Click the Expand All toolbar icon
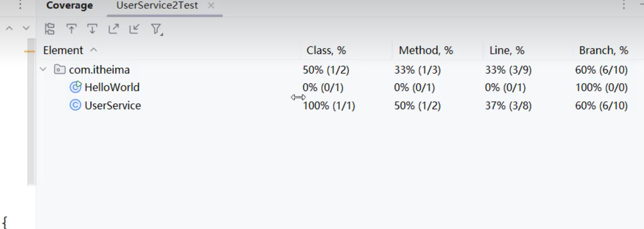The image size is (644, 229). (113, 29)
